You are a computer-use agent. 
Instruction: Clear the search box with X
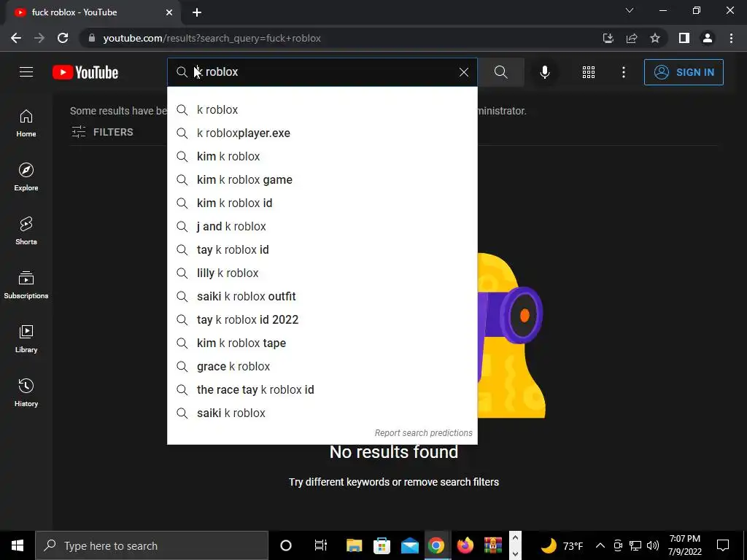click(463, 72)
